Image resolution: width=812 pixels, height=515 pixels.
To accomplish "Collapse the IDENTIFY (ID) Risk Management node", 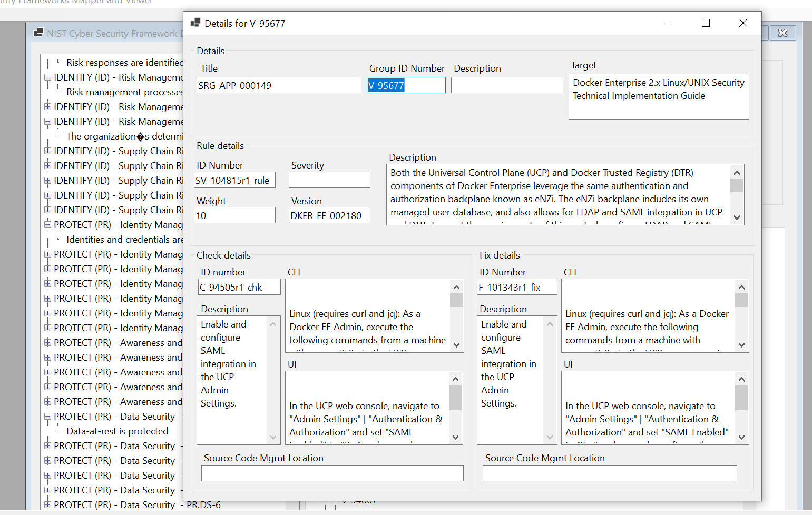I will click(47, 77).
